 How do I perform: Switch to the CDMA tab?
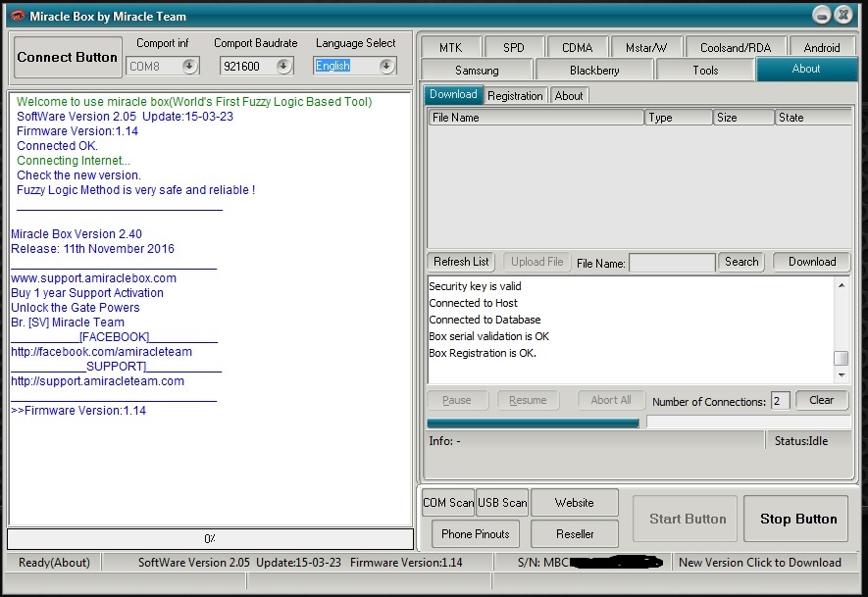[577, 48]
